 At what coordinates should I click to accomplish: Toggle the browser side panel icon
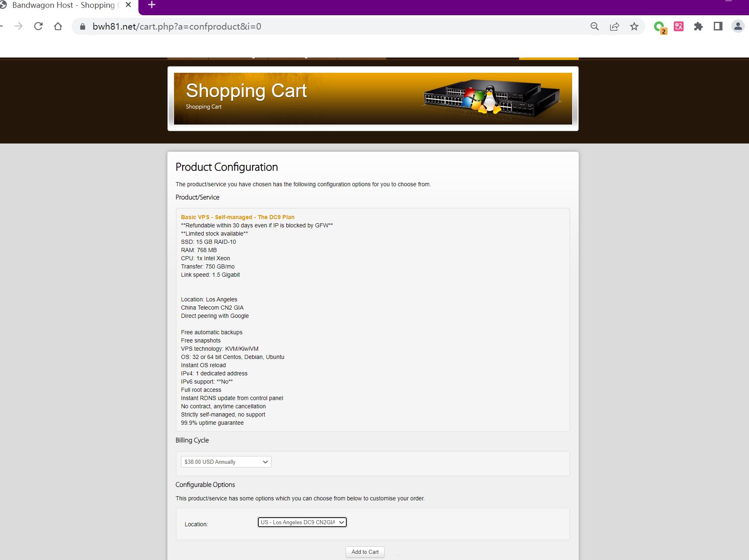point(718,26)
